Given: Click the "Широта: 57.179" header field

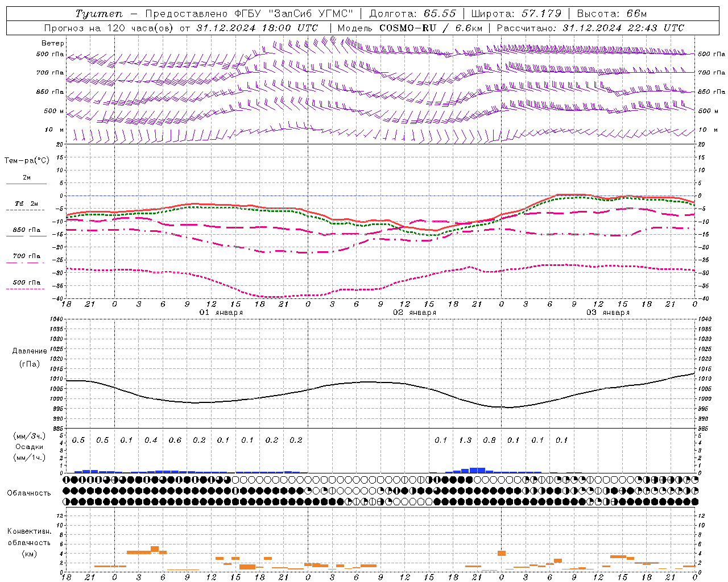Looking at the screenshot, I should 516,14.
